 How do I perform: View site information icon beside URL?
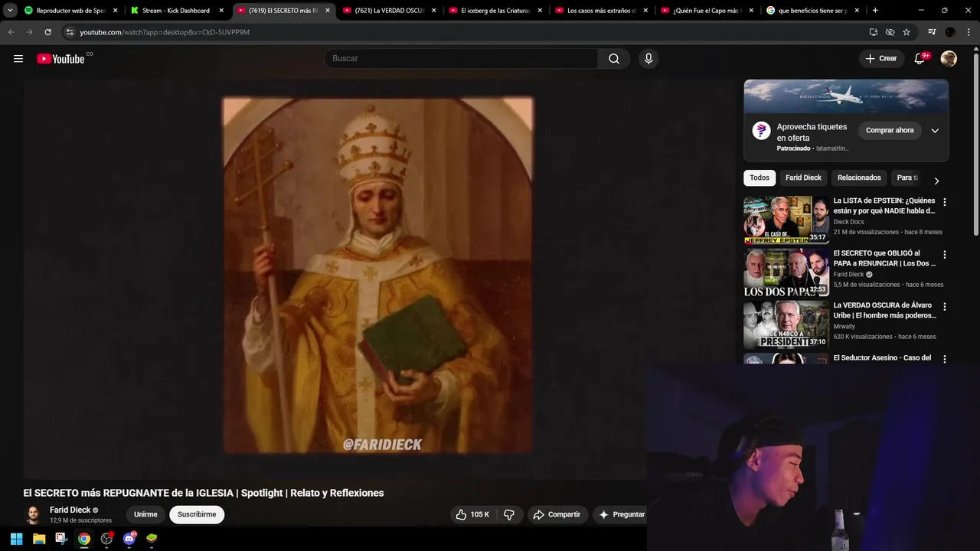pos(70,32)
